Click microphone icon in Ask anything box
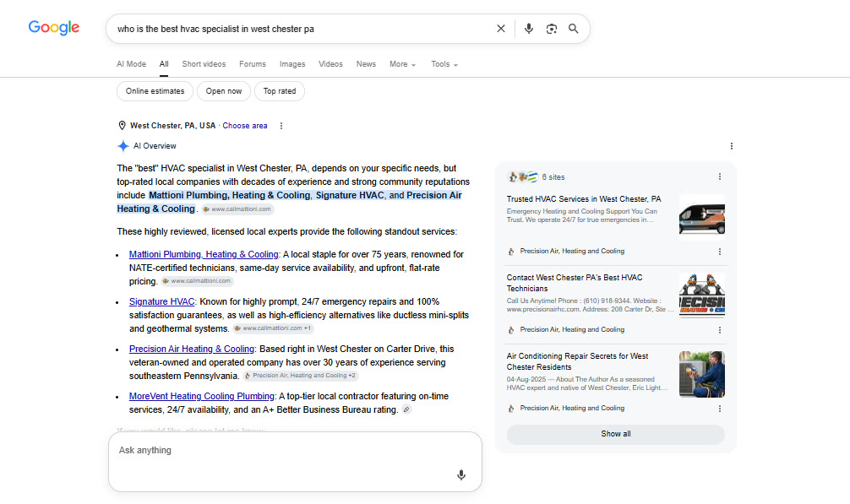 tap(460, 474)
